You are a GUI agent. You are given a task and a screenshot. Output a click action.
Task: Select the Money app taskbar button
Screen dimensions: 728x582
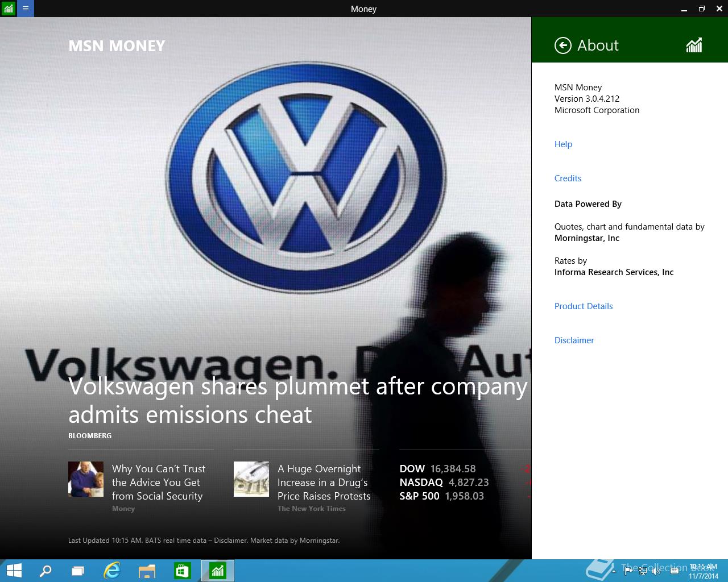pos(218,571)
